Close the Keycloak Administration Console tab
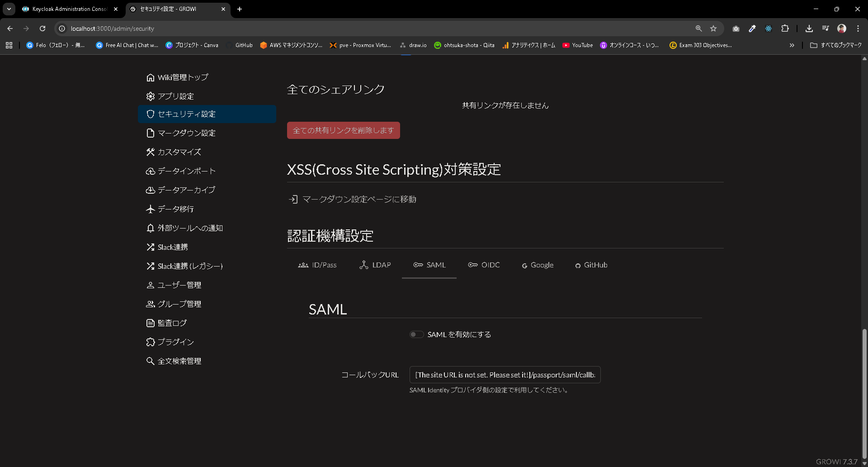The width and height of the screenshot is (868, 467). (x=116, y=9)
